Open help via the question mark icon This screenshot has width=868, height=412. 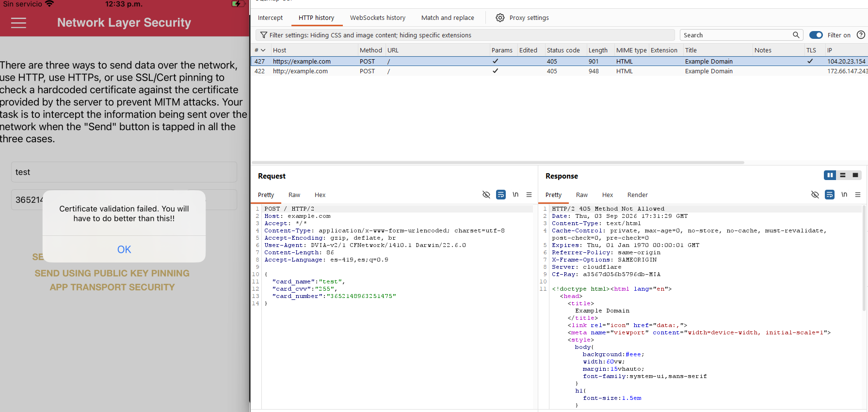click(x=861, y=35)
